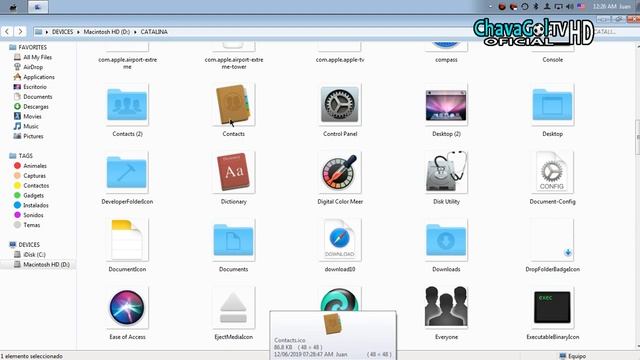Screen dimensions: 640x360
Task: Select the EjectMediaIcon item
Action: point(233,308)
